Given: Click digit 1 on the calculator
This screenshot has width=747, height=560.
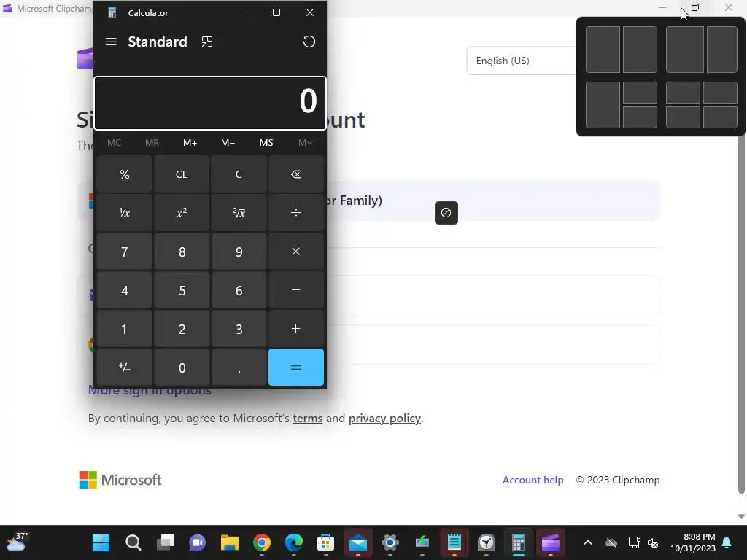Looking at the screenshot, I should coord(124,329).
